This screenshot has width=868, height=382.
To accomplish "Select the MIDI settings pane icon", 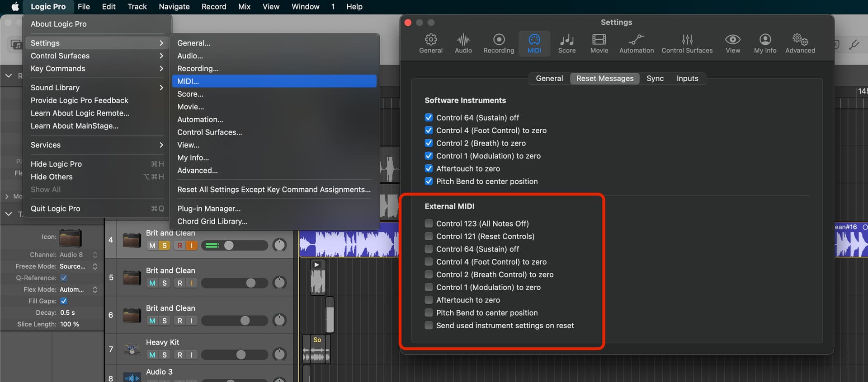I will [534, 43].
